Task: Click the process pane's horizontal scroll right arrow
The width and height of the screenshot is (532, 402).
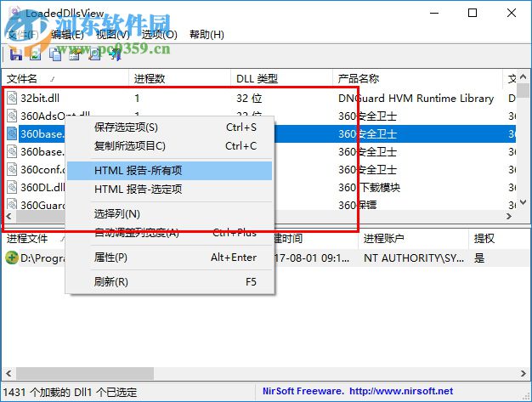Action: coord(524,373)
